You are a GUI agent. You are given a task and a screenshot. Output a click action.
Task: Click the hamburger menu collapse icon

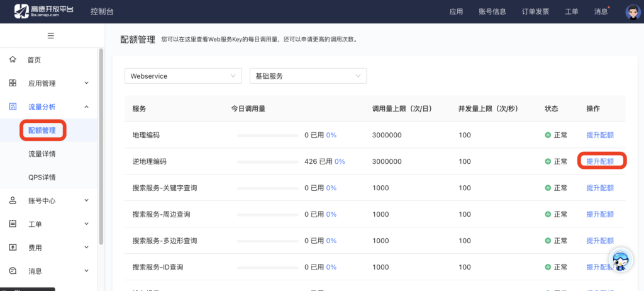tap(50, 35)
